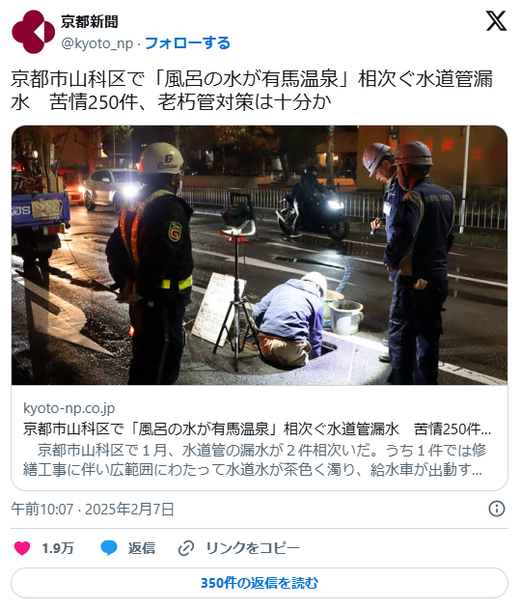Click the blue reply speech bubble icon
The width and height of the screenshot is (520, 608).
[x=109, y=548]
